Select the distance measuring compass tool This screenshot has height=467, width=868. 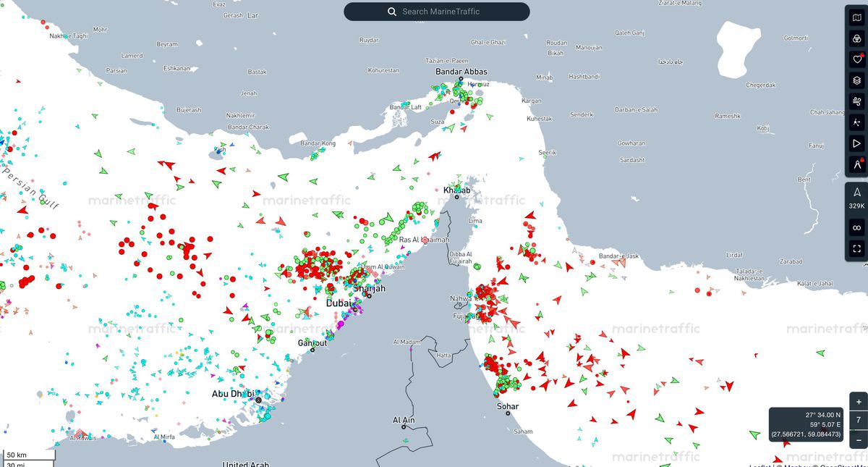click(x=856, y=164)
